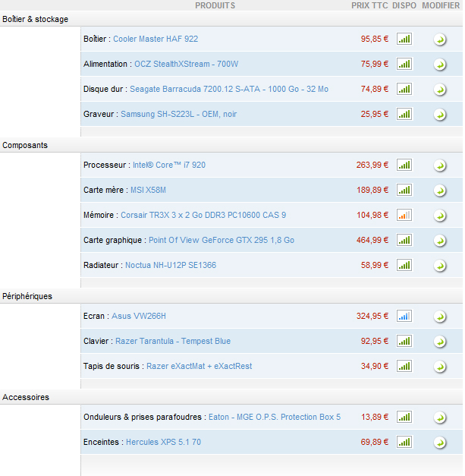Open Point Of View GeForce GTX 295 link
465x476 pixels.
click(221, 240)
